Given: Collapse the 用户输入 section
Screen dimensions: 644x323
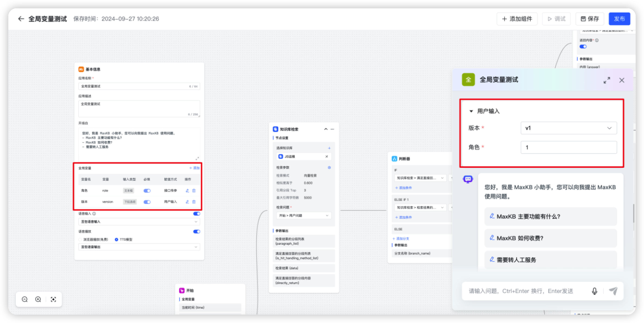Looking at the screenshot, I should [471, 111].
